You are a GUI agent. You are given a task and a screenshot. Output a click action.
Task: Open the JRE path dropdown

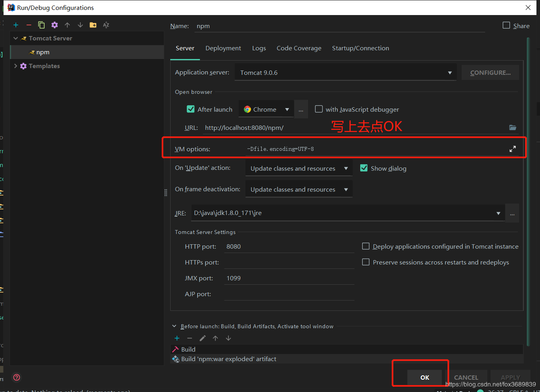point(498,213)
